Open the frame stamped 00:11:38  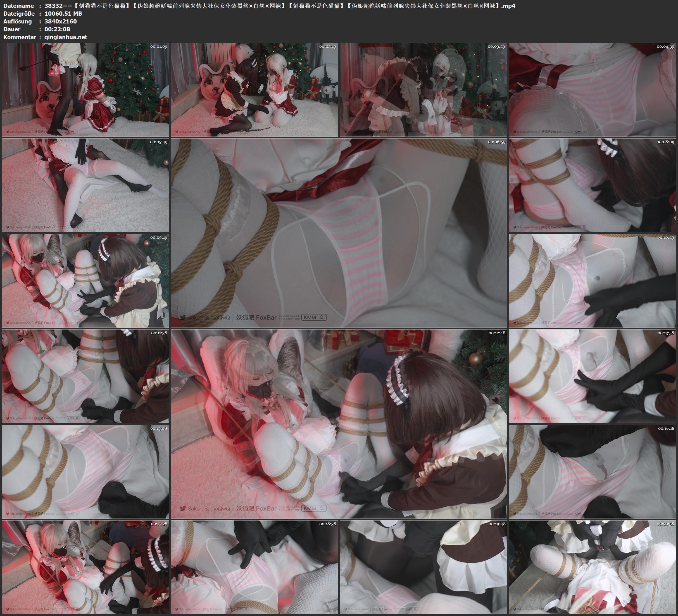click(85, 376)
